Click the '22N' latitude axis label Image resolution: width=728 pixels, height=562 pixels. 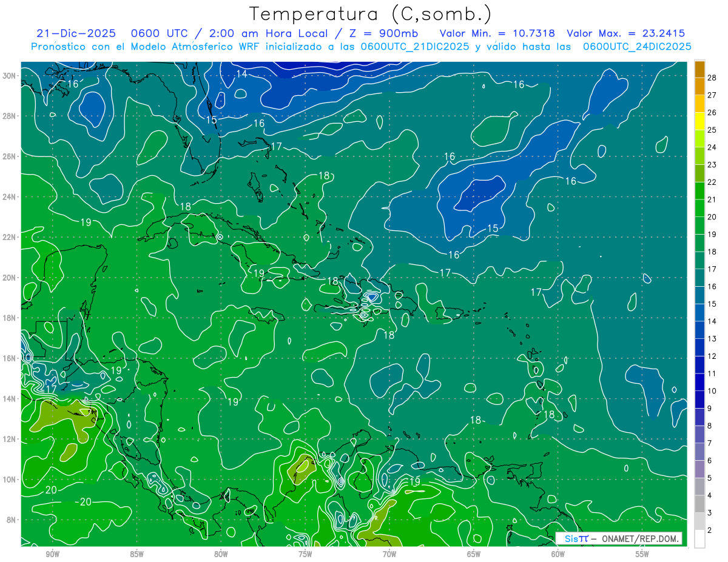click(9, 237)
